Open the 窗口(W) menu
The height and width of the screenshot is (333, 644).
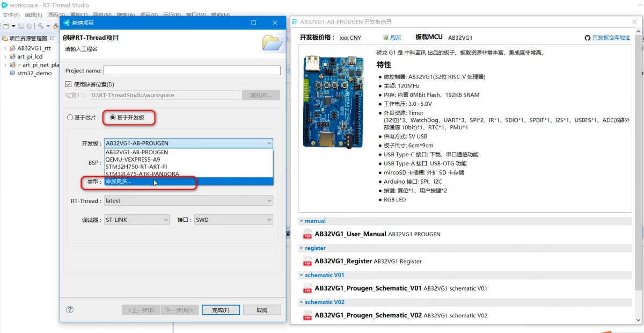click(195, 15)
